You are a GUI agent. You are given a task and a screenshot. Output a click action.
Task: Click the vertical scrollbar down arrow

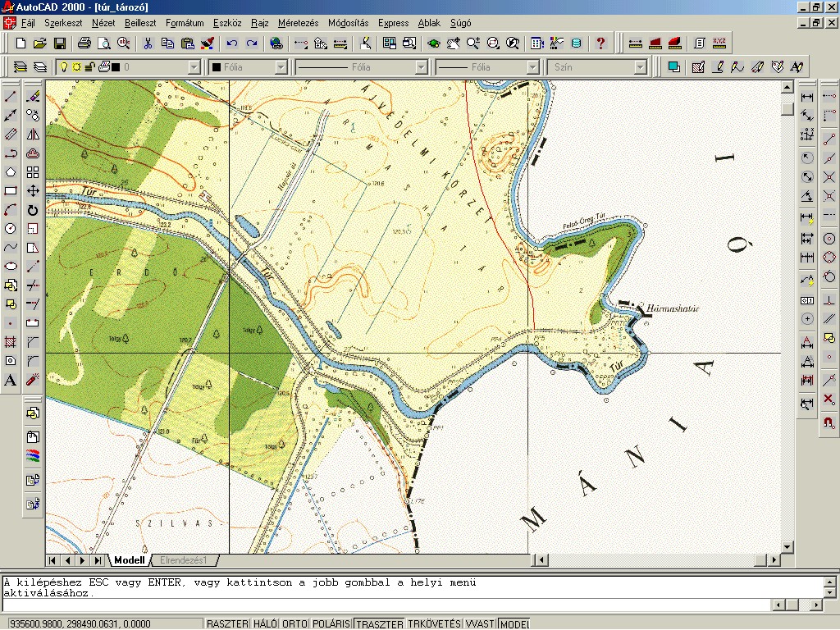(x=787, y=546)
